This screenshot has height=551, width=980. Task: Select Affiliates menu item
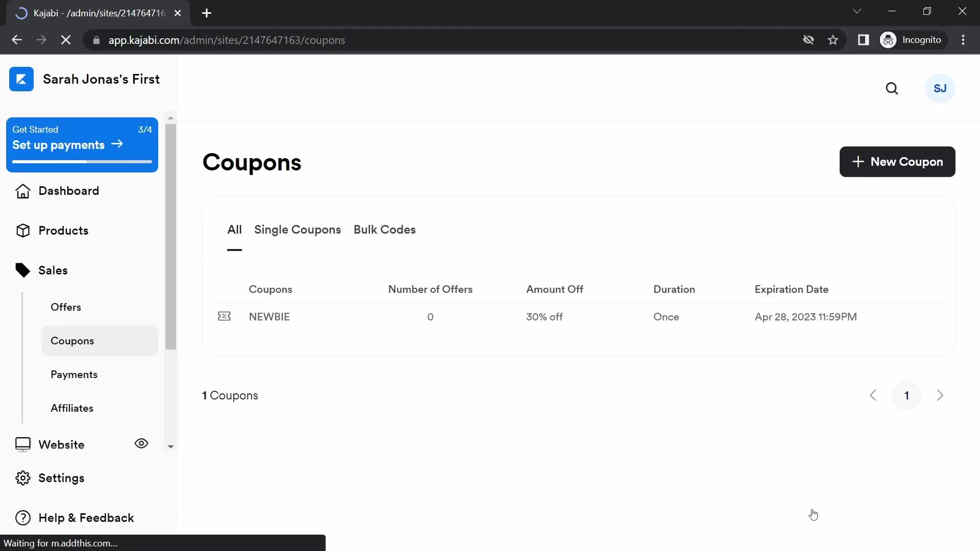pos(71,408)
